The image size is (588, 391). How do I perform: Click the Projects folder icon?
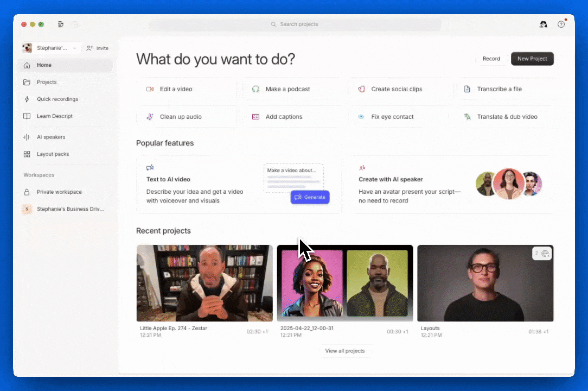27,82
